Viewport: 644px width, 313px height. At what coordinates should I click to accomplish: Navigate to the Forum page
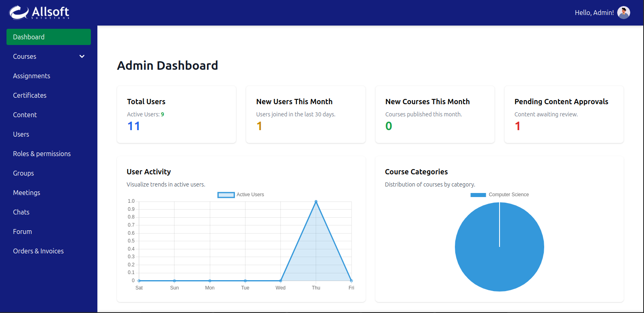tap(22, 232)
